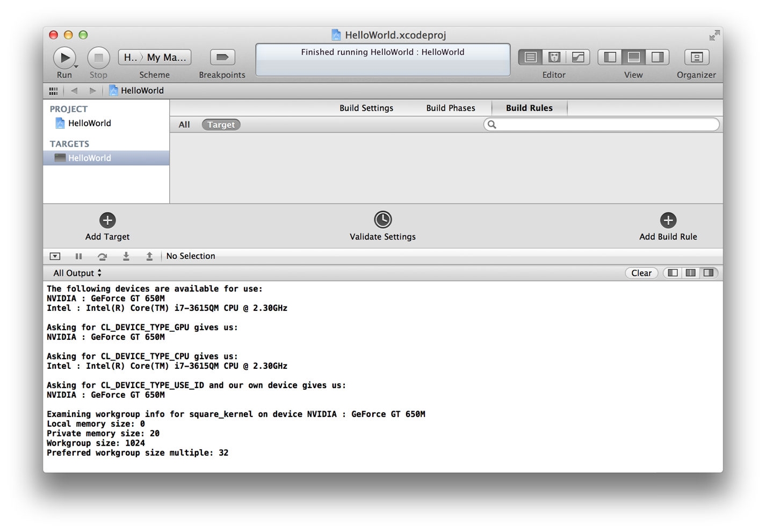Screen dimensions: 766x532
Task: Click the Run button in the toolbar
Action: (x=64, y=57)
